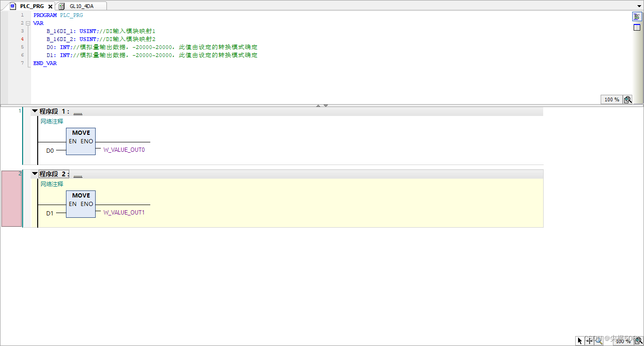The width and height of the screenshot is (644, 346).
Task: Click the D0 input operand
Action: point(50,150)
